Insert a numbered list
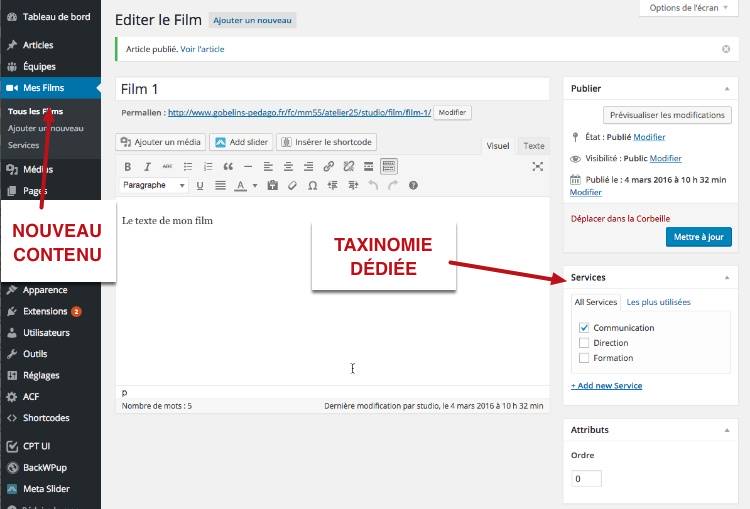750x509 pixels. point(208,166)
